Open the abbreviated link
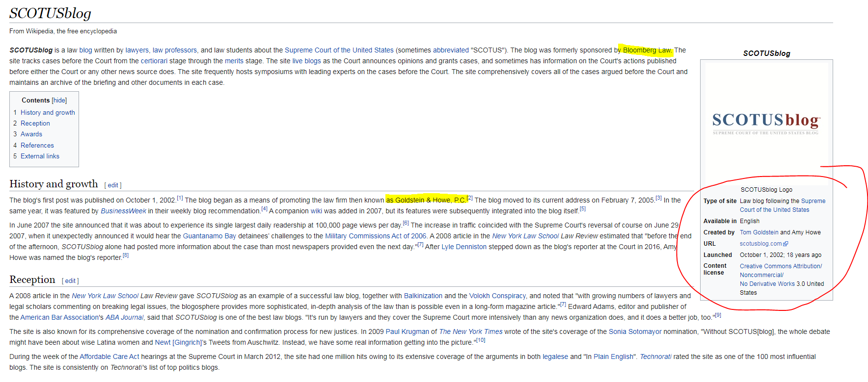This screenshot has height=382, width=868. (451, 50)
